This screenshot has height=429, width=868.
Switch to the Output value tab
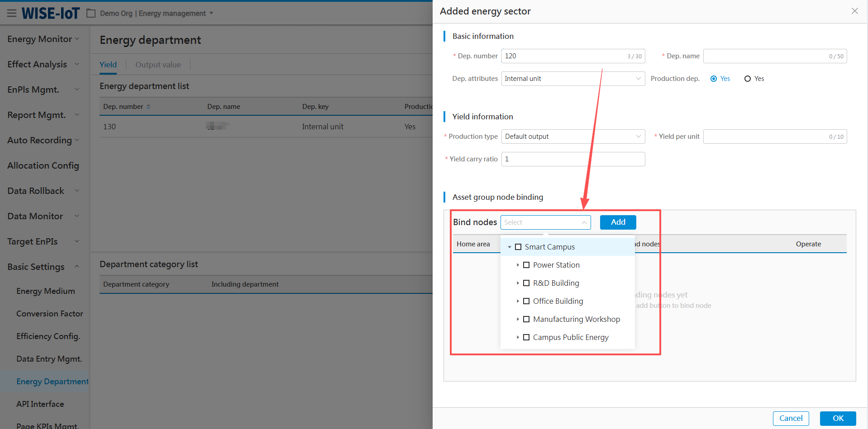[x=158, y=65]
